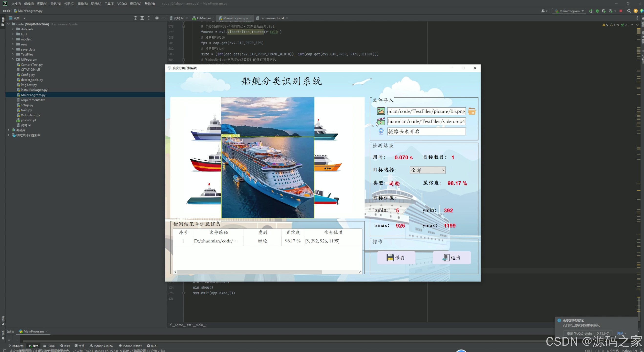Viewport: 644px width, 352px height.
Task: Open the 版本控制 tool window
Action: coord(16,346)
